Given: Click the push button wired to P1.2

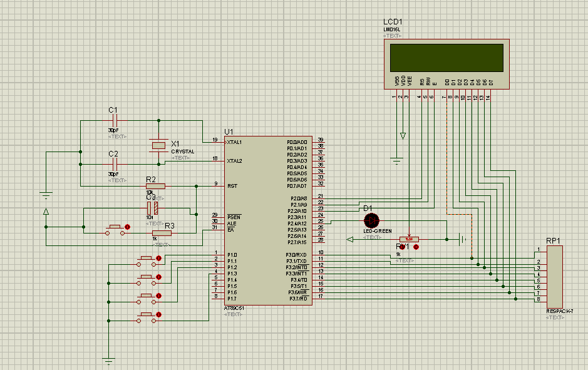Looking at the screenshot, I should [x=147, y=299].
